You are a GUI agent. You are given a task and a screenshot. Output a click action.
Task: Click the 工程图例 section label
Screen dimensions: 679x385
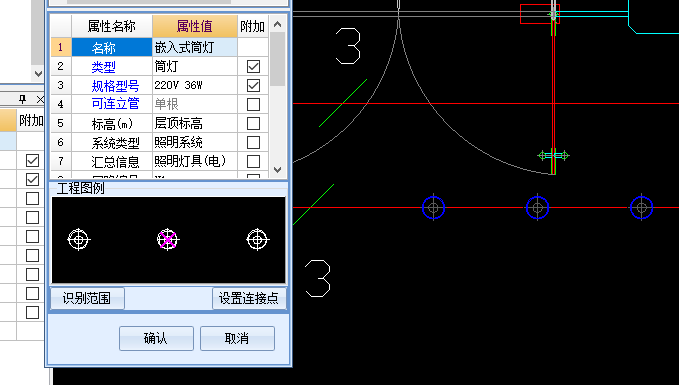tap(81, 188)
